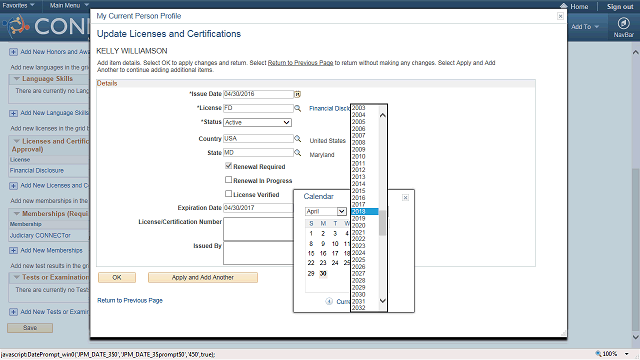Open the browser zoom level dropdown arrow
The width and height of the screenshot is (640, 360).
627,354
